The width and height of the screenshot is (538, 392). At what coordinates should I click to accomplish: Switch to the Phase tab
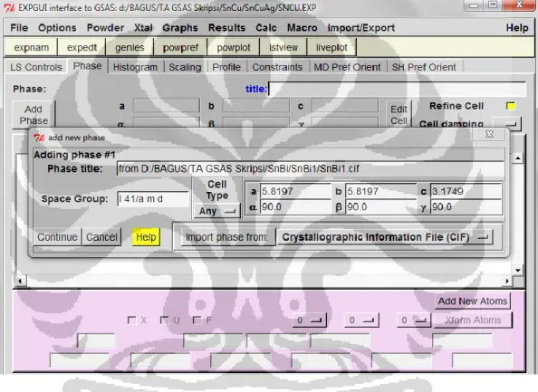click(x=88, y=66)
